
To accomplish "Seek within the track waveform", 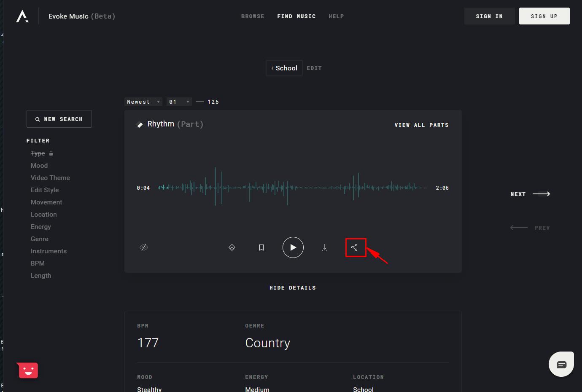I will point(293,188).
